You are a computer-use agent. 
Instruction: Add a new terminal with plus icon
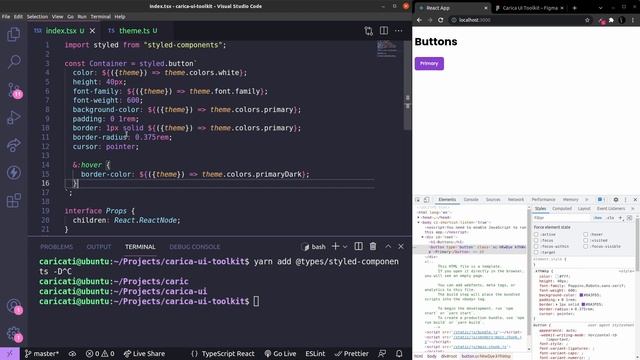(336, 247)
